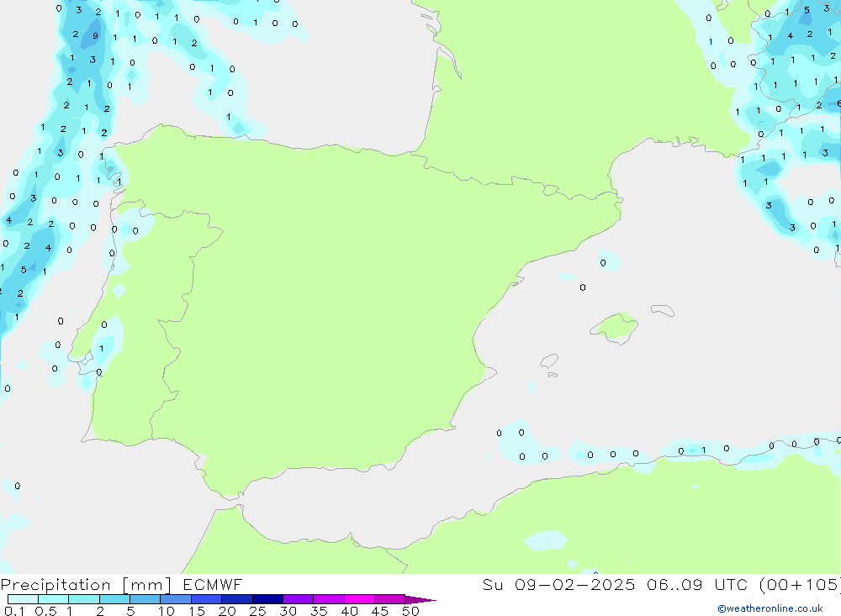Pick the legend swatch between 30 and 35
The image size is (841, 616).
[x=299, y=599]
